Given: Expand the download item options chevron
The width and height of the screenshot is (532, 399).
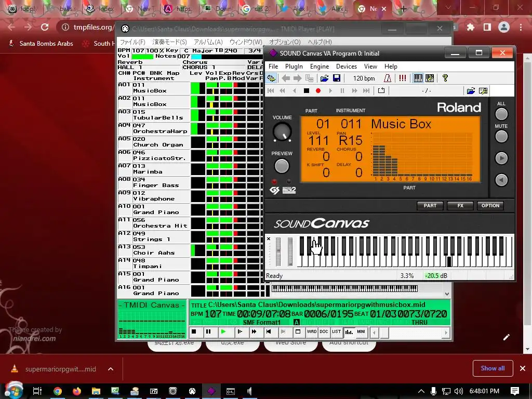Looking at the screenshot, I should click(111, 369).
